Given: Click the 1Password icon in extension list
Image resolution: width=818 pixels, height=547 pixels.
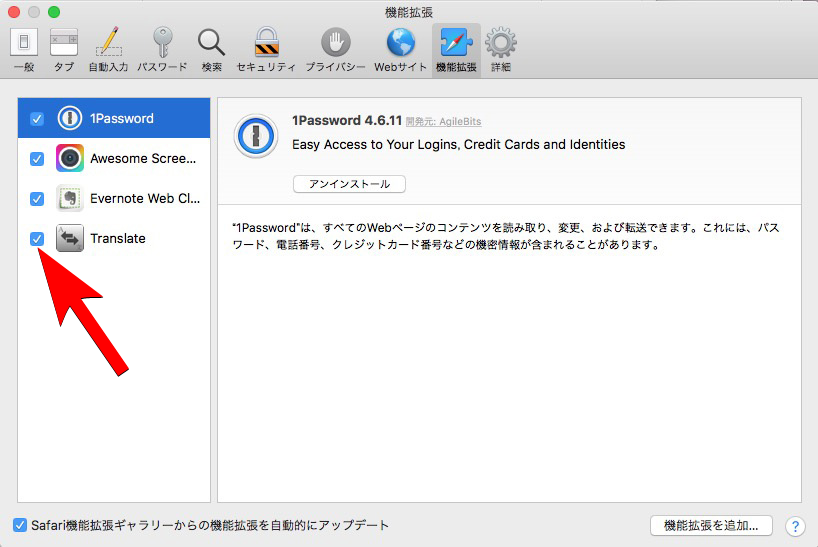Looking at the screenshot, I should tap(69, 118).
